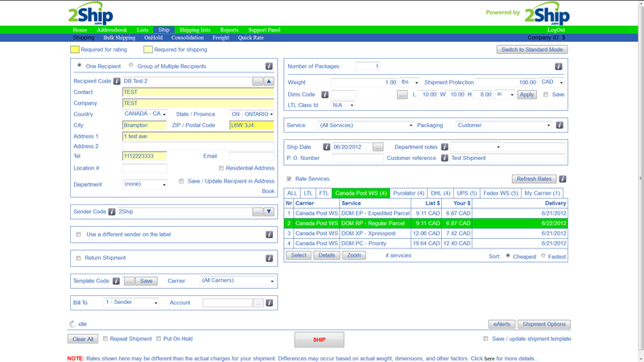The image size is (644, 362).
Task: Click Required for shipping pale swatch
Action: [x=148, y=50]
